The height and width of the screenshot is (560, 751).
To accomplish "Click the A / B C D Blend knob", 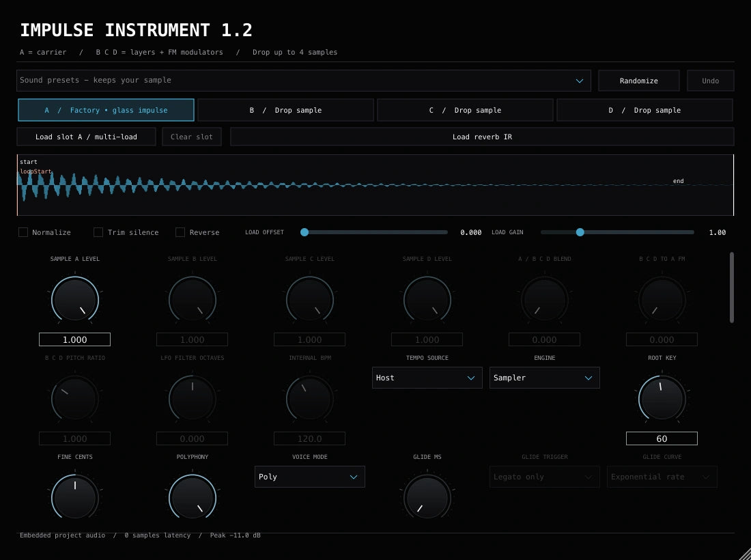I will coord(544,300).
